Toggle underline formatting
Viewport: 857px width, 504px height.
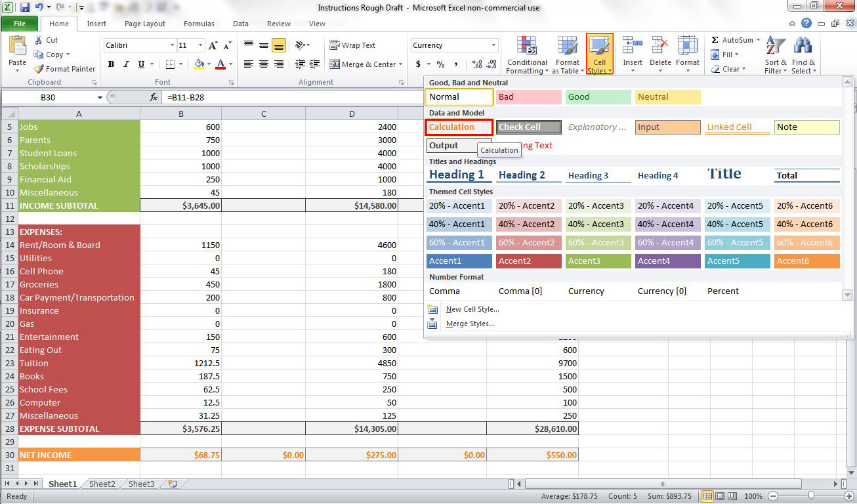[x=142, y=64]
